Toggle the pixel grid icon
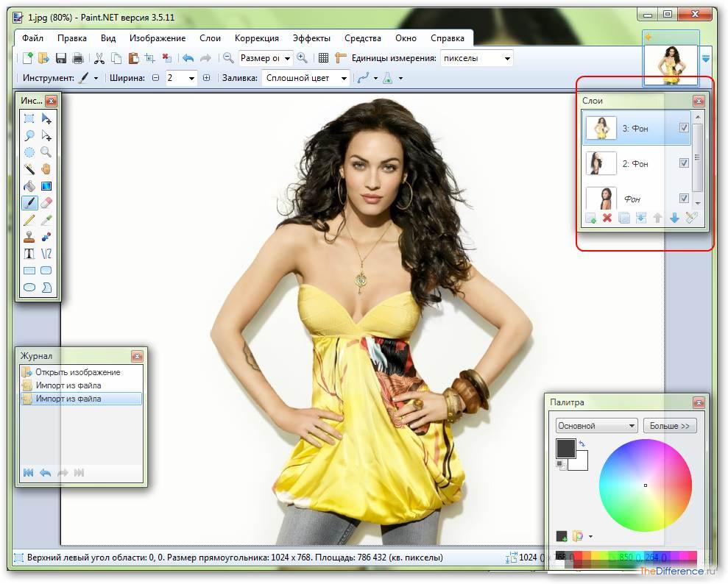728x584 pixels. (323, 58)
